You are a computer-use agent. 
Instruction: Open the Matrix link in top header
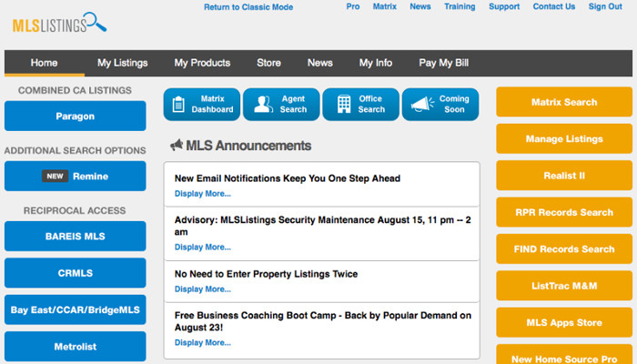click(384, 6)
